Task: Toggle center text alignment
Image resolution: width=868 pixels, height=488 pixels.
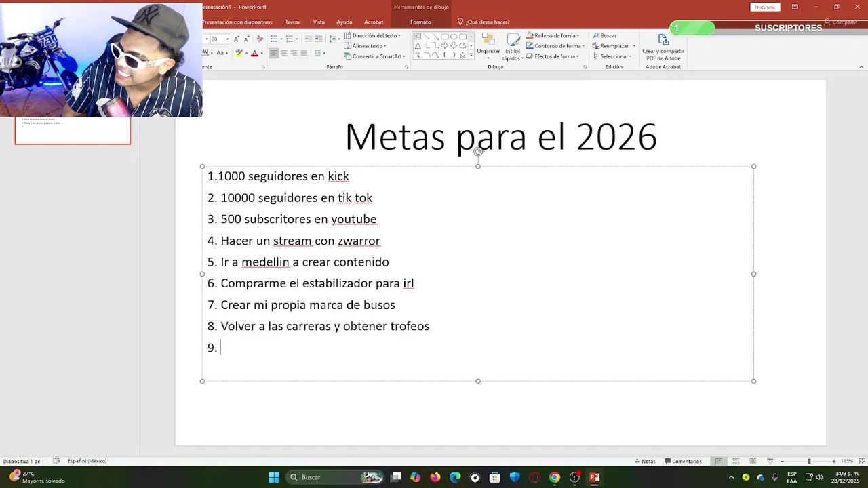Action: click(x=284, y=53)
